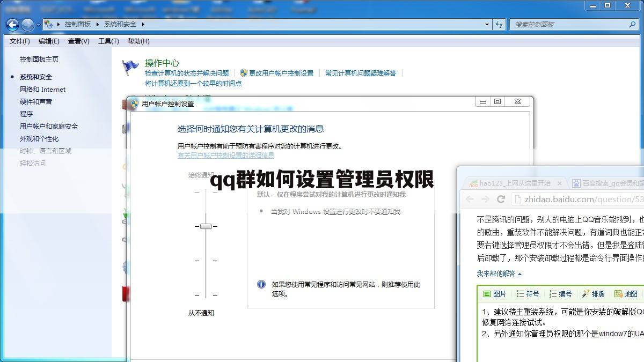Open the 帮助(H) menu
644x362 pixels.
[138, 41]
